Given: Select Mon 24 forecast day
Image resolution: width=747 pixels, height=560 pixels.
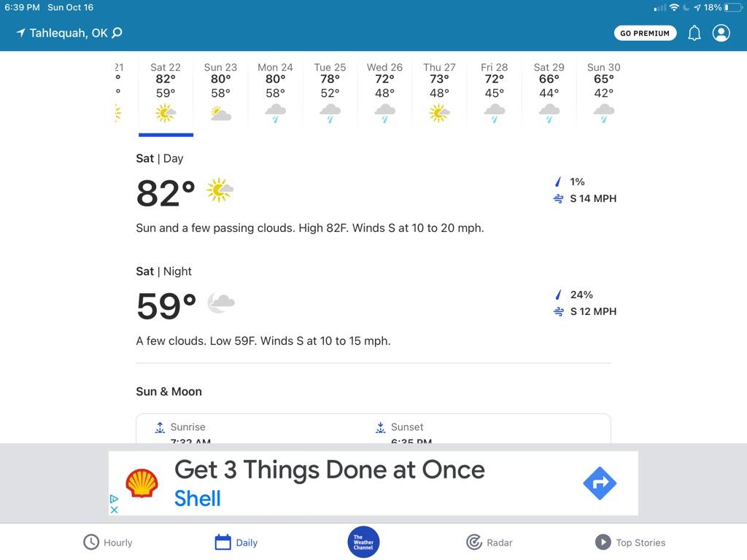Looking at the screenshot, I should [x=275, y=93].
